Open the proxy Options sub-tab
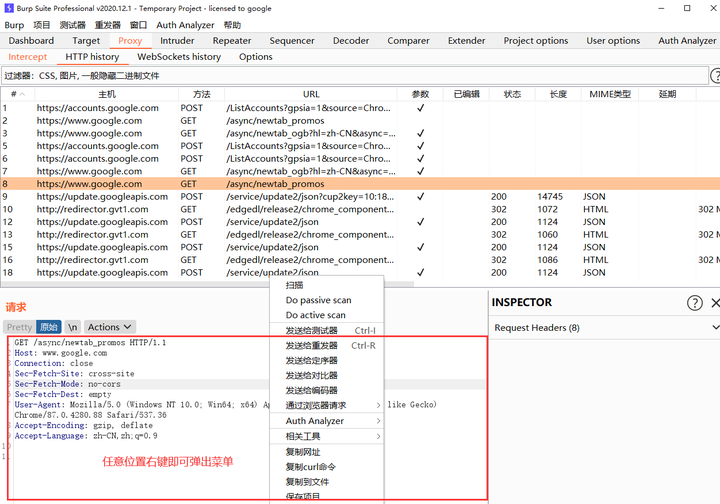This screenshot has height=504, width=720. 256,57
